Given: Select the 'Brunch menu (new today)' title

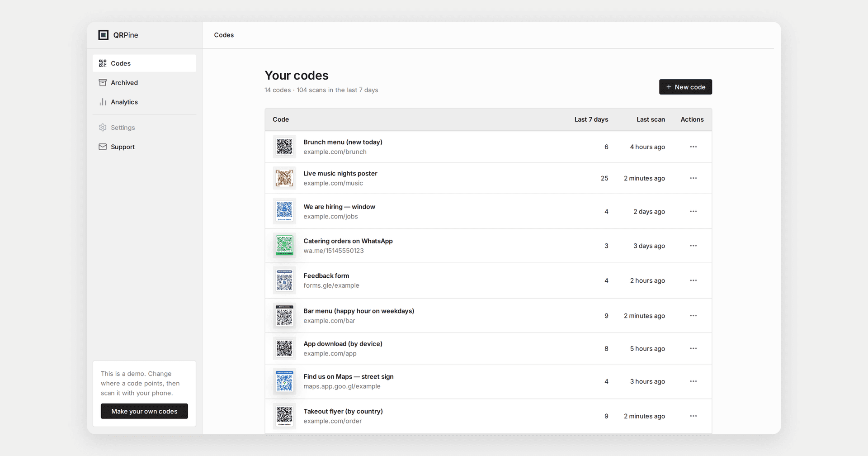Looking at the screenshot, I should click(343, 142).
